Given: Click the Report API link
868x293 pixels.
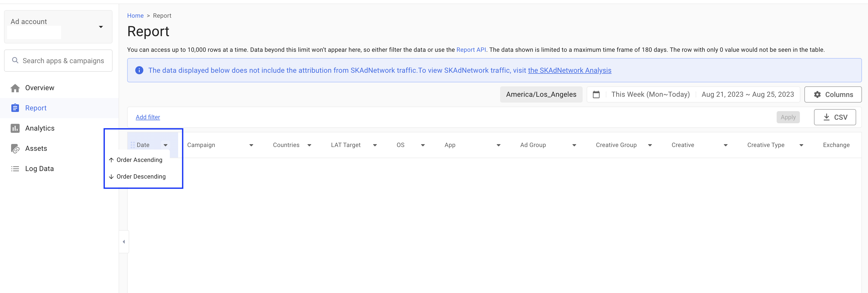Looking at the screenshot, I should [x=471, y=50].
